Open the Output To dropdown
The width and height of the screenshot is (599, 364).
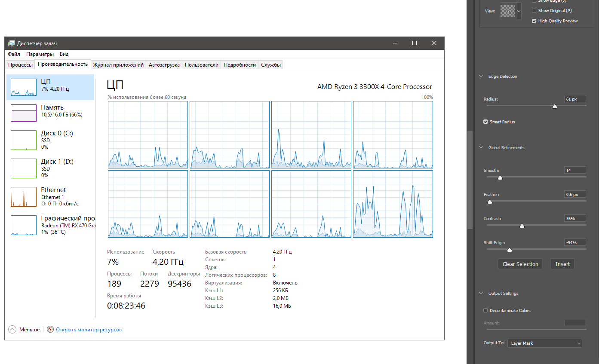point(545,343)
